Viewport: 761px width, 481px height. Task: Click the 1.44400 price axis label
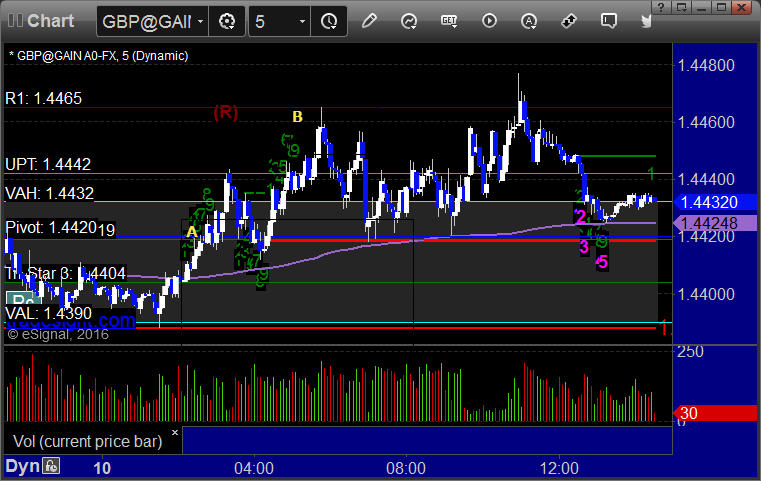706,179
